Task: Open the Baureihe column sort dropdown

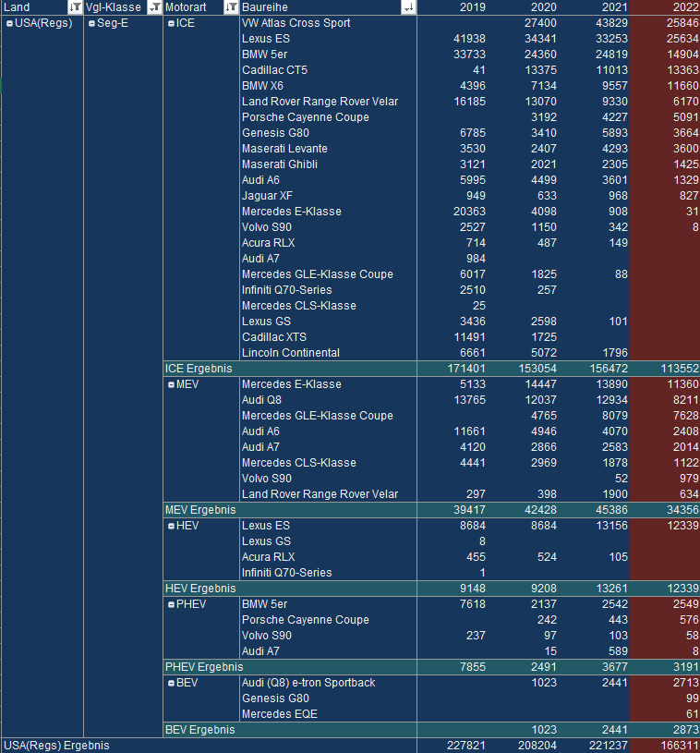Action: 408,7
